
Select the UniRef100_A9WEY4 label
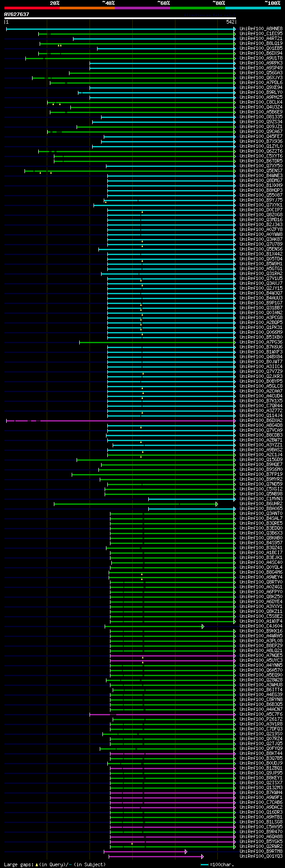click(261, 577)
